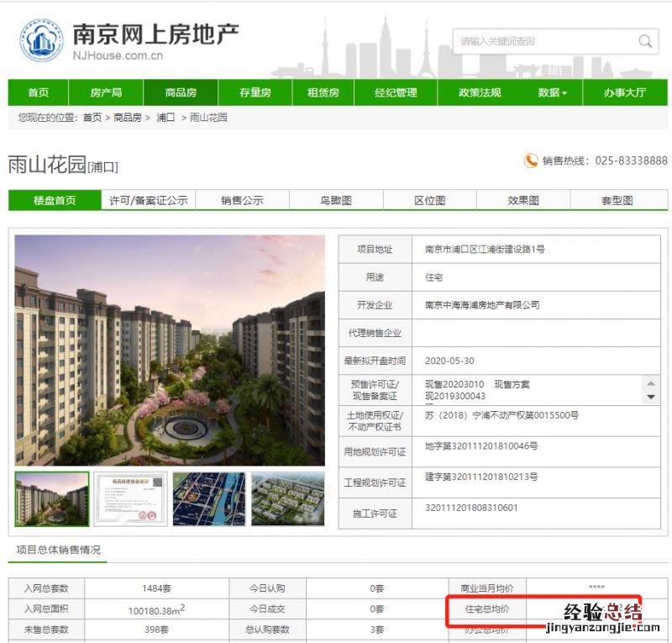Click the 3套 total subscriptions cell
The image size is (672, 643).
tap(377, 630)
